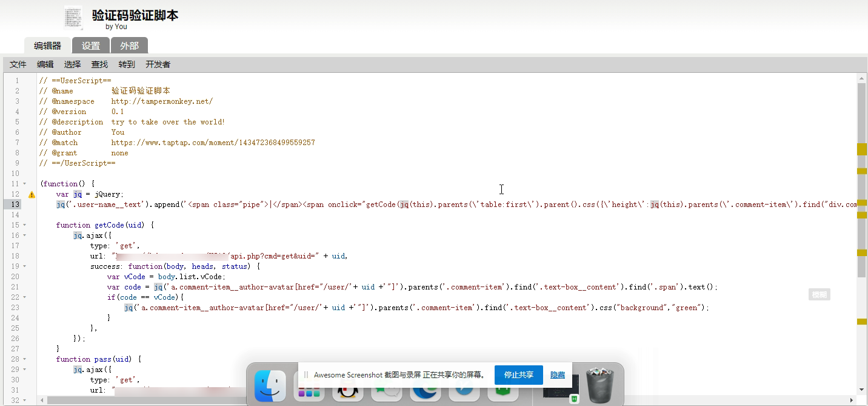Collapse the success callback fold on line 19
868x406 pixels.
pos(24,266)
